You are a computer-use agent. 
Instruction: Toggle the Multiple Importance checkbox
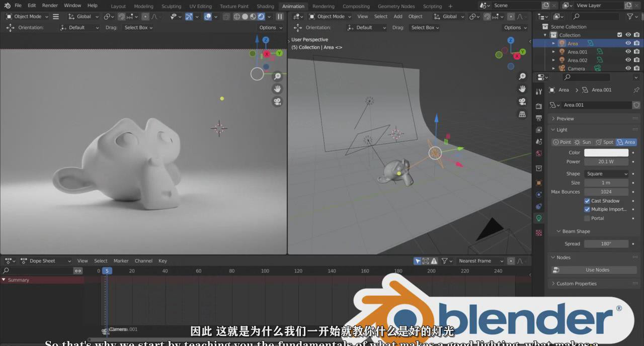pyautogui.click(x=587, y=209)
